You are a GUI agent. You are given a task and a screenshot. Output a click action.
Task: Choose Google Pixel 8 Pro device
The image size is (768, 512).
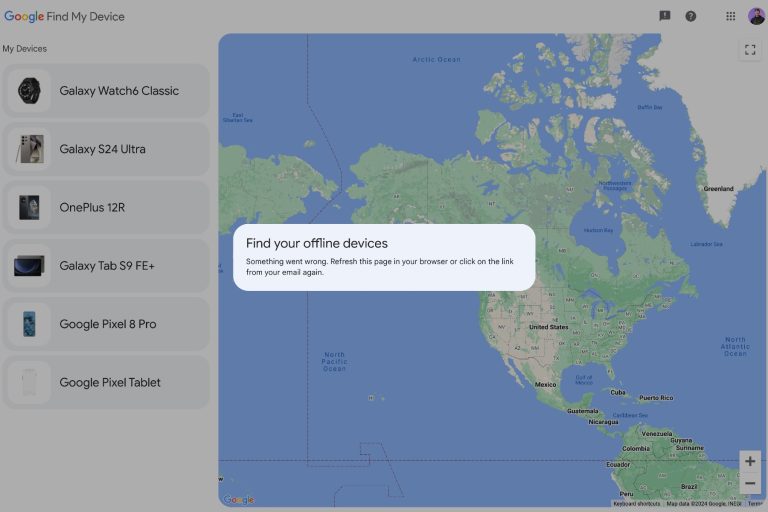tap(106, 324)
